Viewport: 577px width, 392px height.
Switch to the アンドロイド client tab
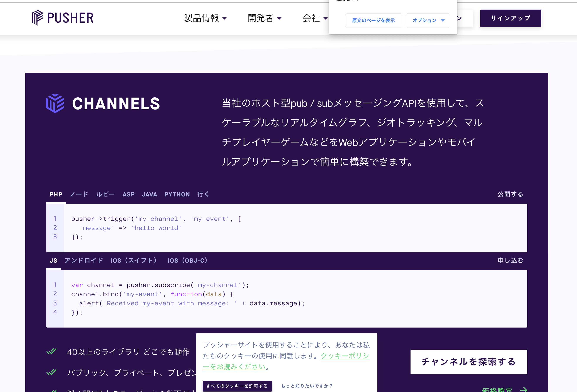[84, 260]
